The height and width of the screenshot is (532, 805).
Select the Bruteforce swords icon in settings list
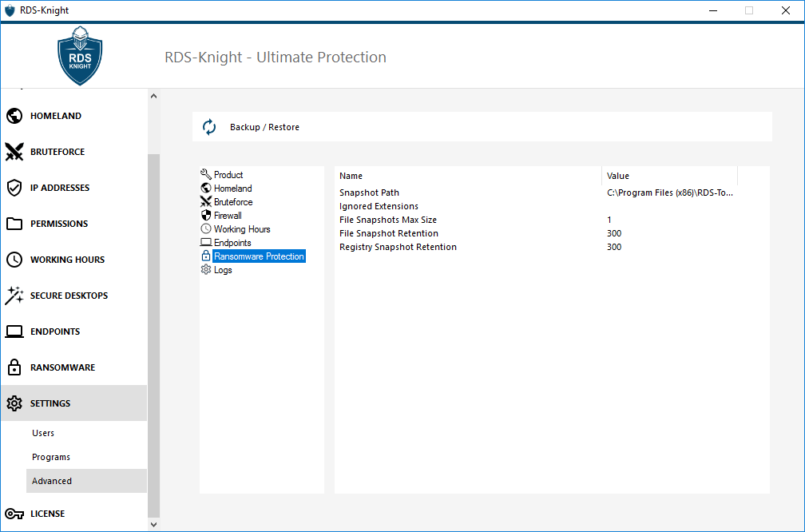pyautogui.click(x=206, y=202)
